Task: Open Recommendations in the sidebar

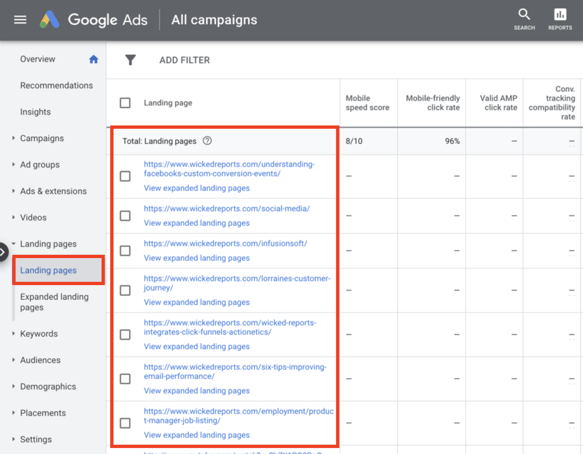Action: [57, 86]
